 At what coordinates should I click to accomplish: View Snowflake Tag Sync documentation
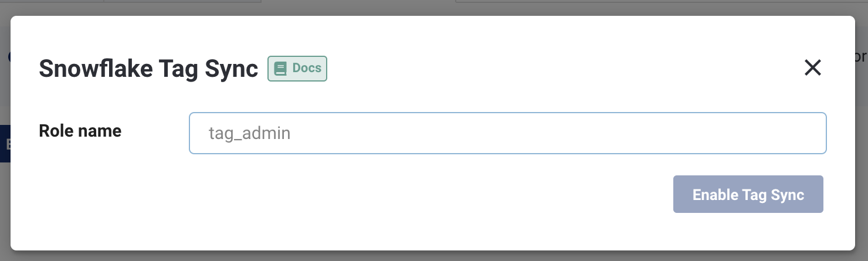point(297,69)
